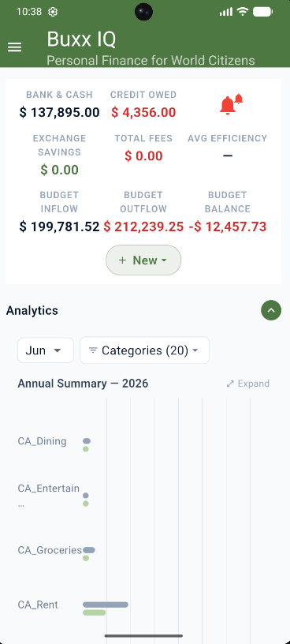This screenshot has width=290, height=644.
Task: Tap the Budget Balance value
Action: (x=228, y=227)
